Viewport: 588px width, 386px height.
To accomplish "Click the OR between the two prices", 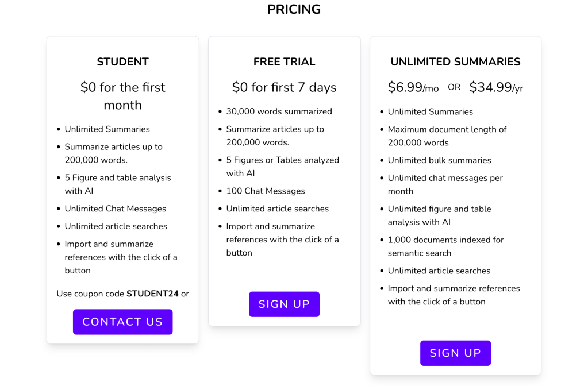I will click(x=454, y=87).
